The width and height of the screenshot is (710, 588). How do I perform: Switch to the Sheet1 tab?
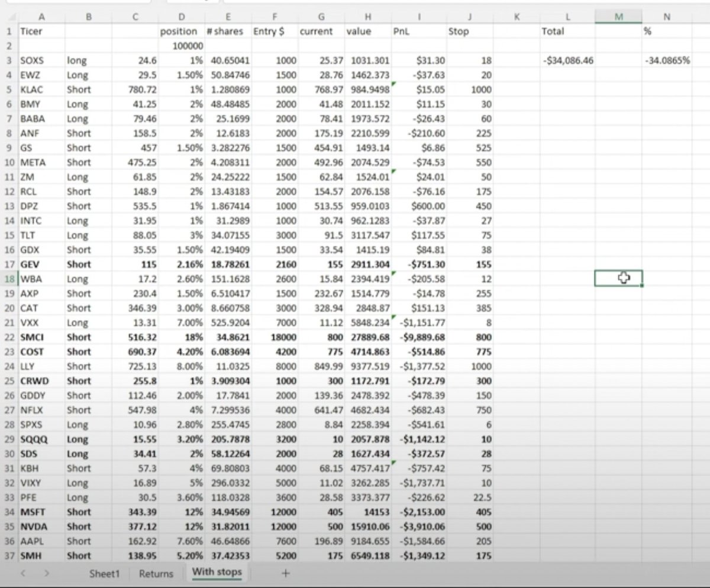(x=104, y=573)
